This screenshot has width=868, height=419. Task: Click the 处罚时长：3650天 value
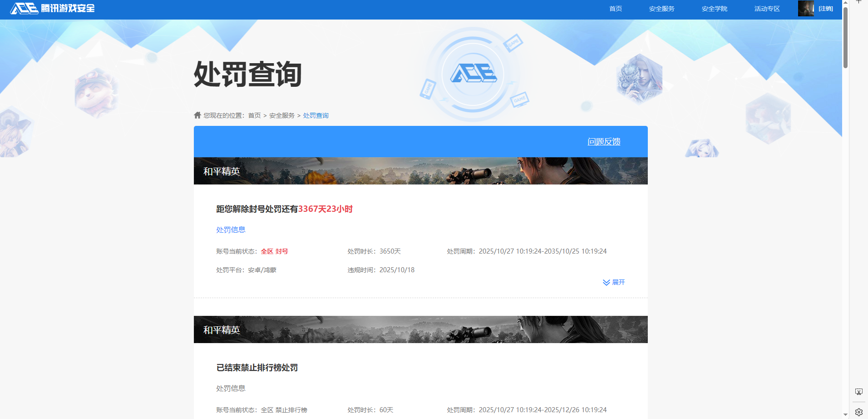(374, 251)
